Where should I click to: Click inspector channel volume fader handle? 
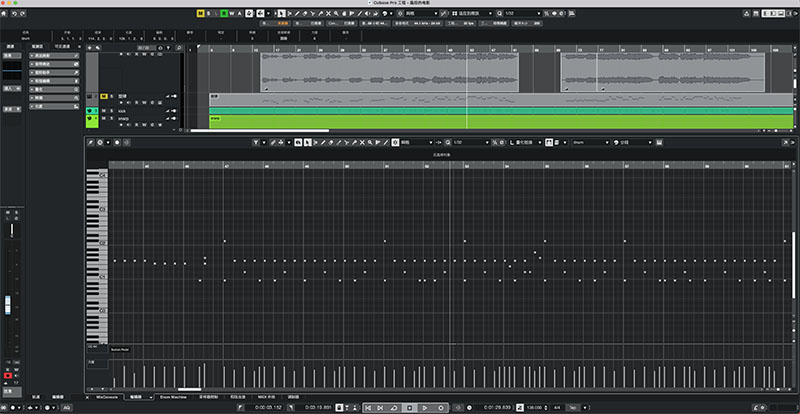[x=8, y=305]
